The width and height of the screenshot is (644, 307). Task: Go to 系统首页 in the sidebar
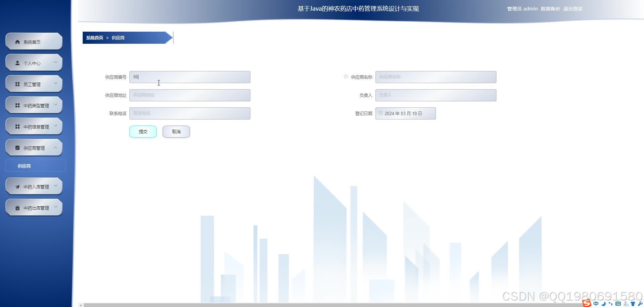(34, 42)
